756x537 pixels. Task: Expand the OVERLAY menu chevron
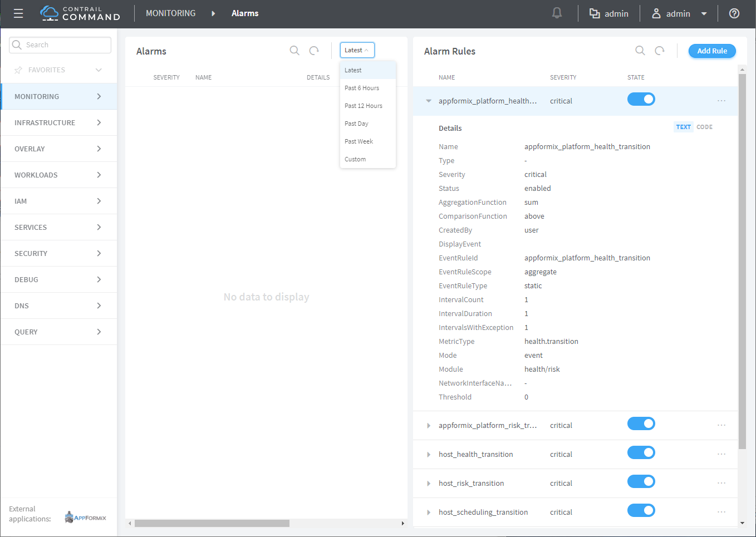(99, 149)
